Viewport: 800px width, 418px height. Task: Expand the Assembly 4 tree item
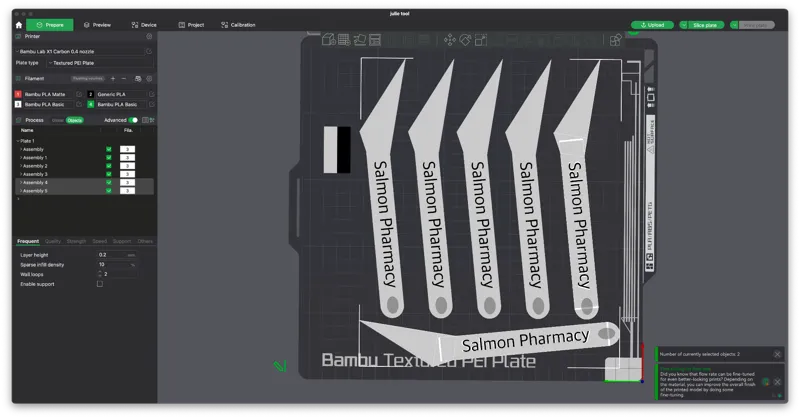click(x=21, y=182)
